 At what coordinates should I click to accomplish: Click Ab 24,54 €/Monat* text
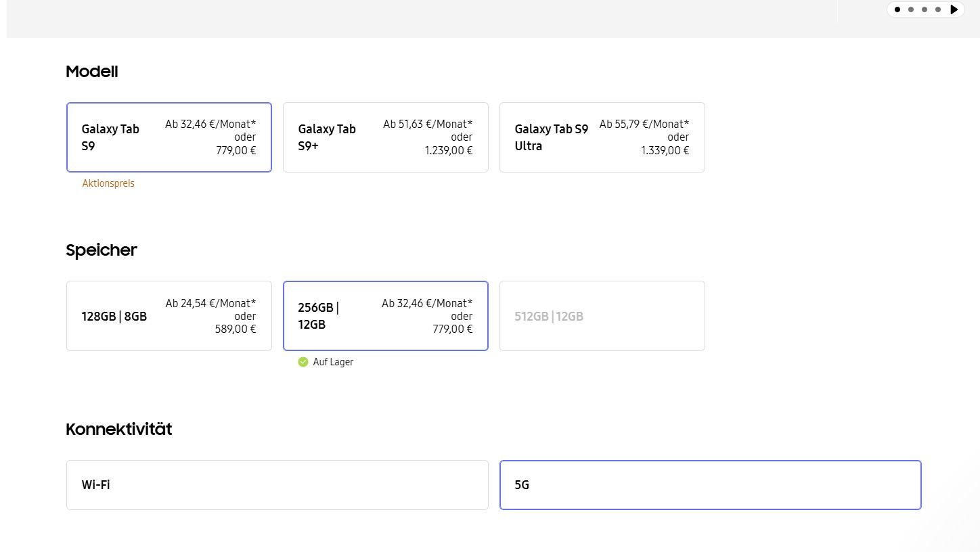point(211,303)
